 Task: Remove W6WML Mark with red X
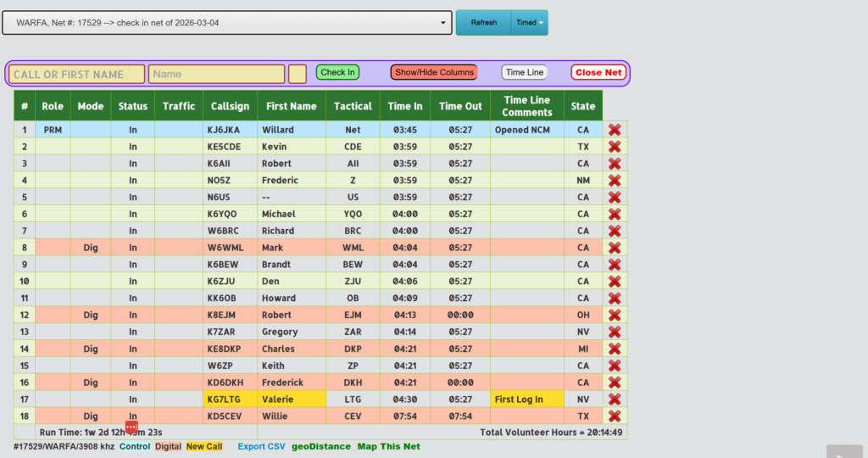pyautogui.click(x=615, y=248)
